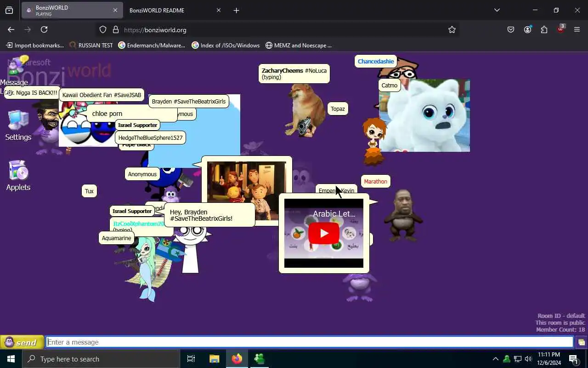Screen dimensions: 588x368
Task: Click the Topaz name tag
Action: (338, 109)
